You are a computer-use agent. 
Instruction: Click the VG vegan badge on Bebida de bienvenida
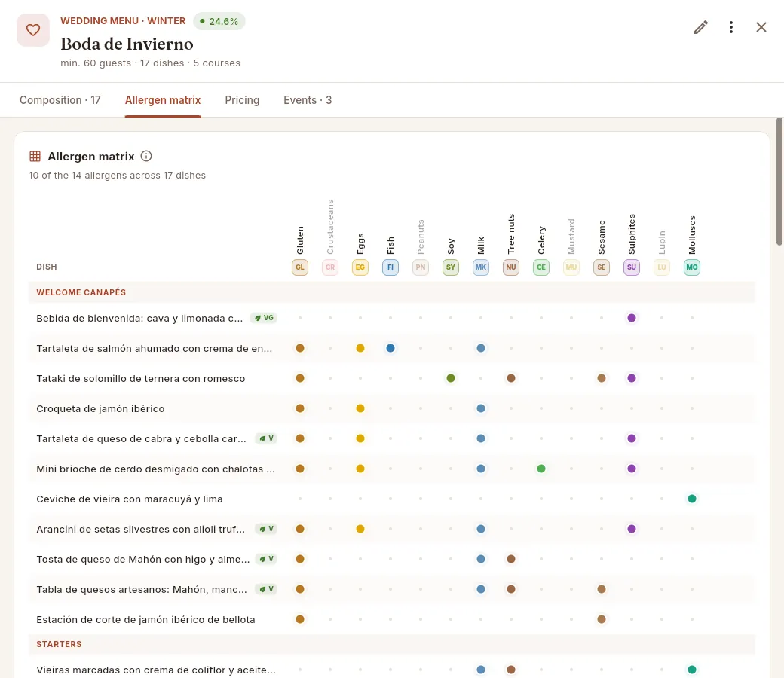[264, 318]
